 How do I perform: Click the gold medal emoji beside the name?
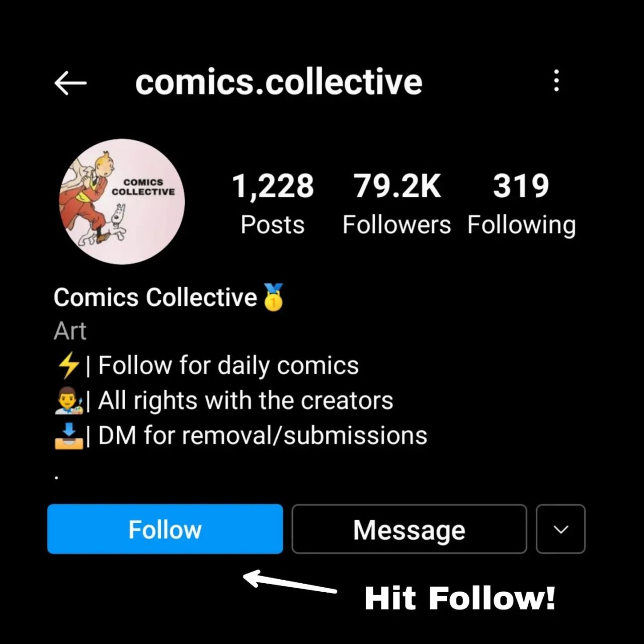tap(273, 297)
